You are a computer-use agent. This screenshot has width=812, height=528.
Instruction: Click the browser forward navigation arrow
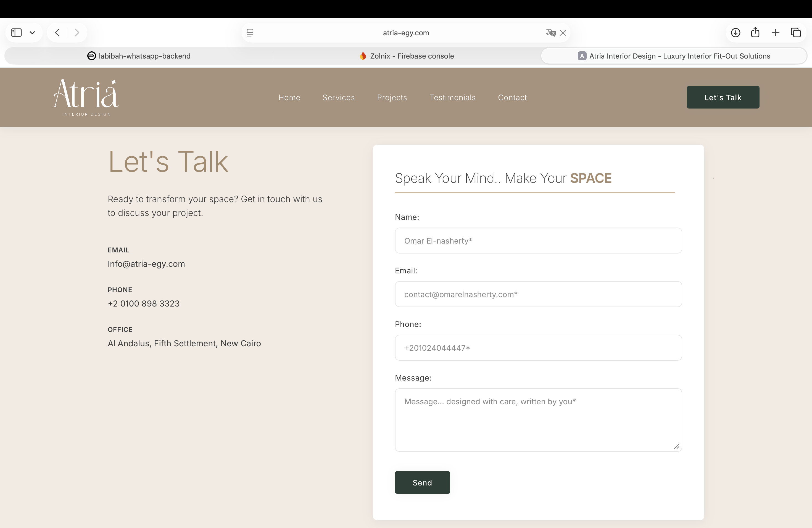point(77,32)
